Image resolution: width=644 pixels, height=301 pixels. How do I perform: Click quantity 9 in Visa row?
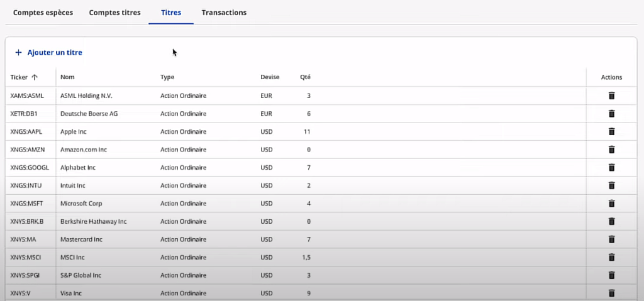[309, 293]
